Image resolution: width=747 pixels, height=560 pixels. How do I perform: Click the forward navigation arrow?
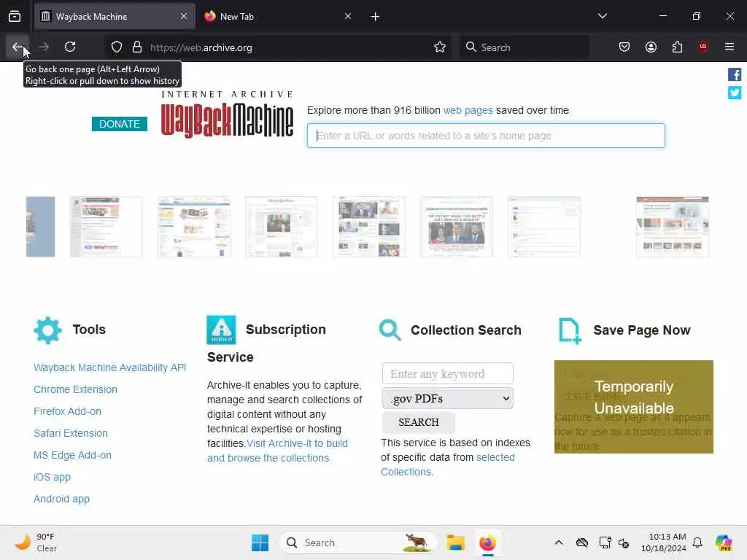pyautogui.click(x=44, y=47)
